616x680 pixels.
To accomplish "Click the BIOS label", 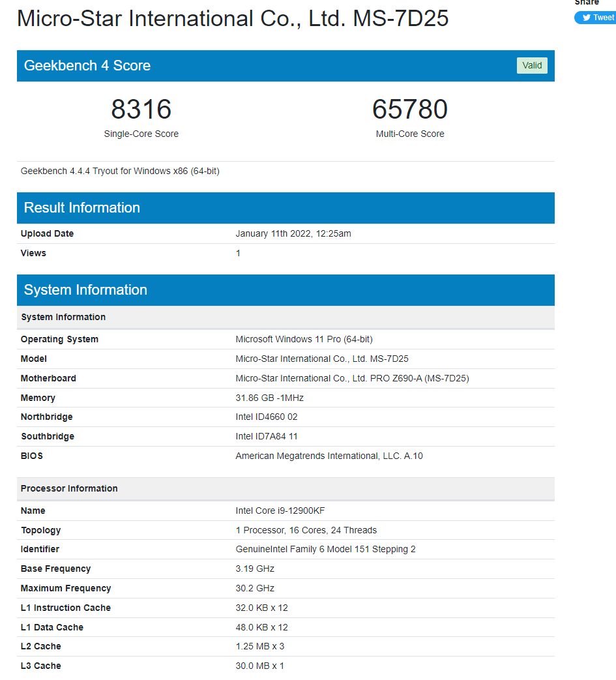I will point(32,456).
